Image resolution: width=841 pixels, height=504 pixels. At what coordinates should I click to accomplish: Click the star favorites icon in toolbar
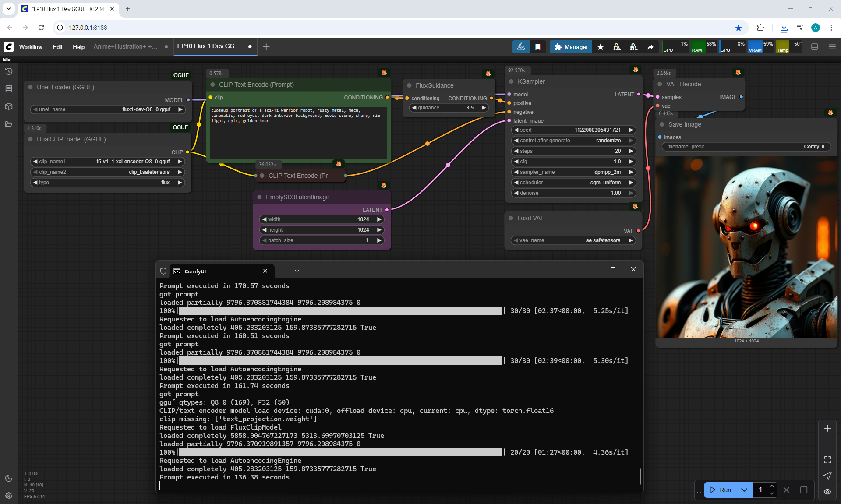(x=601, y=47)
